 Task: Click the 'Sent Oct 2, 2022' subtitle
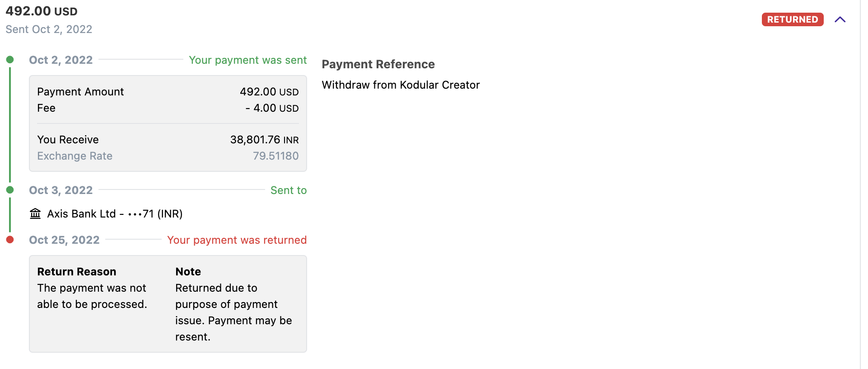[49, 29]
